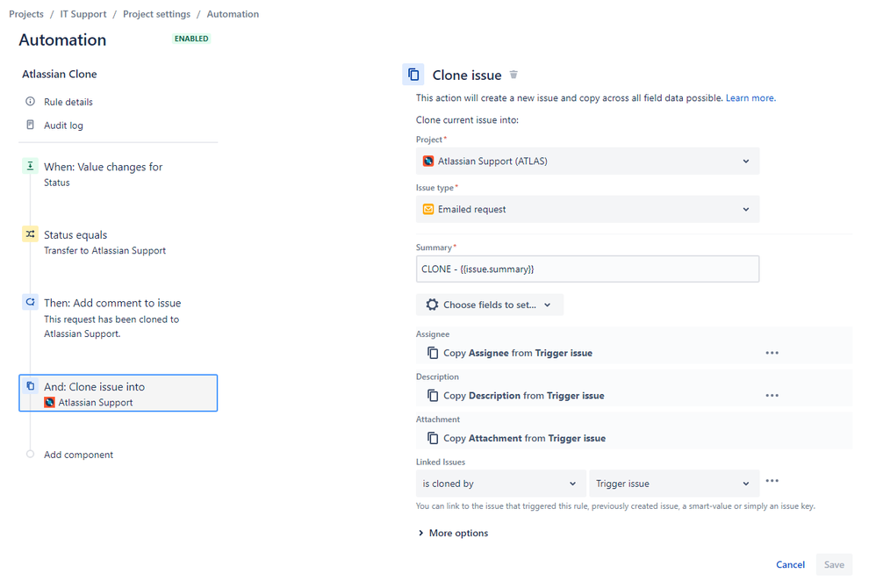Click the copy icon on Attachment row
The height and width of the screenshot is (588, 876).
click(433, 438)
